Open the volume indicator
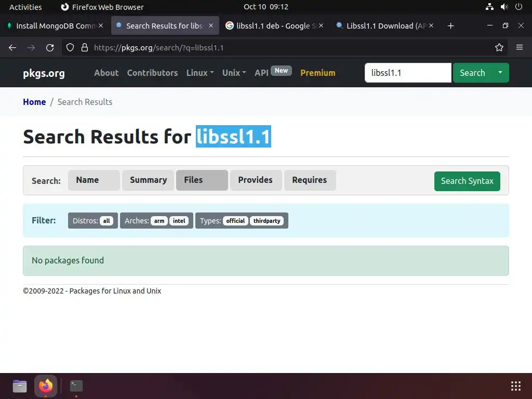 [x=504, y=7]
